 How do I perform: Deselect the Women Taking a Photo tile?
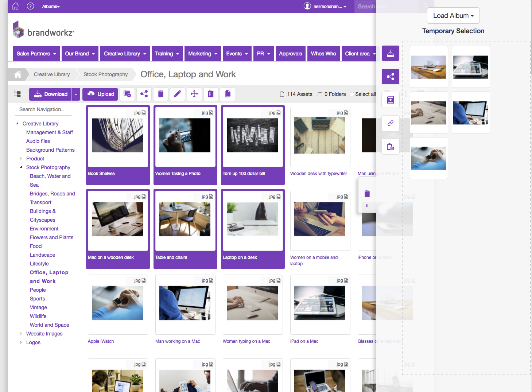click(x=185, y=145)
